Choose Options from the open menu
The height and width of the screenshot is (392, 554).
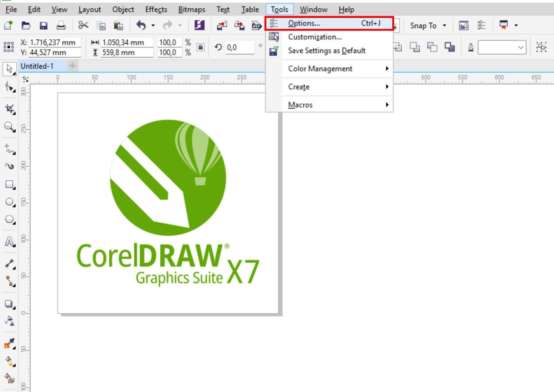coord(303,23)
